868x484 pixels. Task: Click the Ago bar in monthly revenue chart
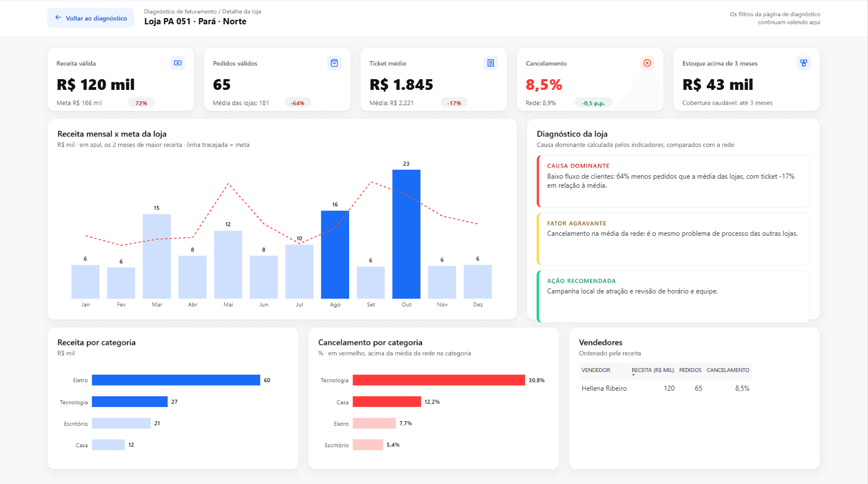click(x=335, y=254)
